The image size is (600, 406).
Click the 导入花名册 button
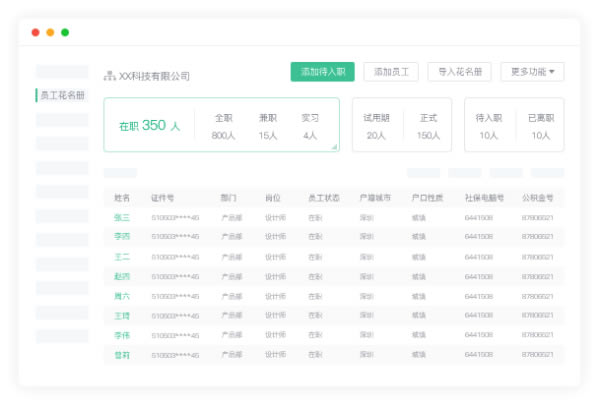460,72
